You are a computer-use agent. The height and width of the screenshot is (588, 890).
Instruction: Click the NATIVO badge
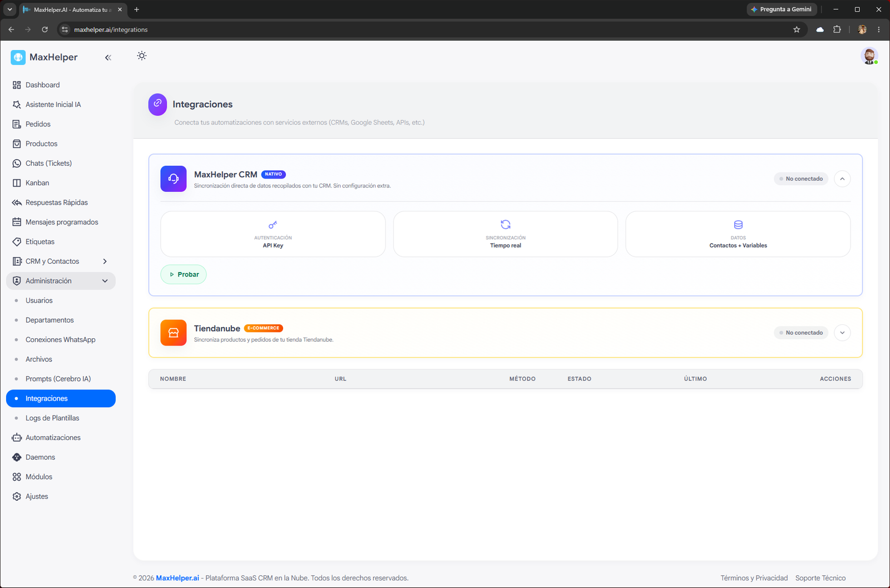tap(273, 174)
